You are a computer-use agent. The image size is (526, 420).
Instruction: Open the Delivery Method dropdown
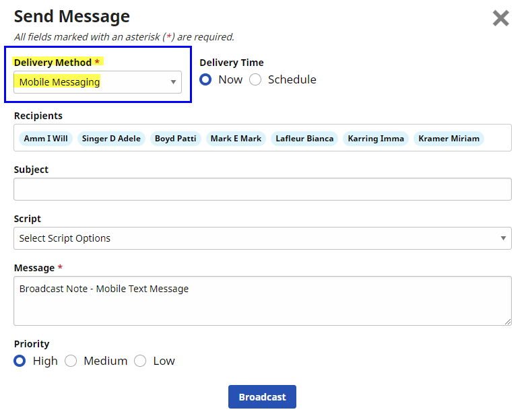[x=98, y=82]
